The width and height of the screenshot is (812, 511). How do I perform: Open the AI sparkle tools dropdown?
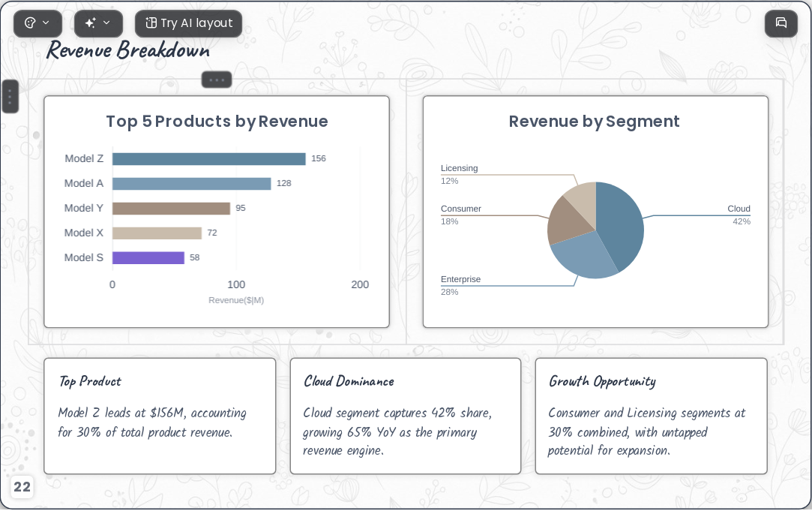[98, 23]
